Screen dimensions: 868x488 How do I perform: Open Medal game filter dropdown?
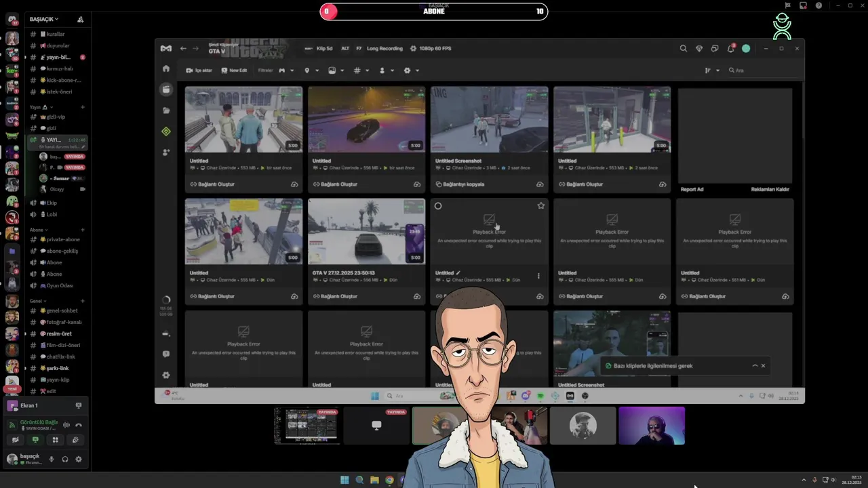click(x=286, y=70)
